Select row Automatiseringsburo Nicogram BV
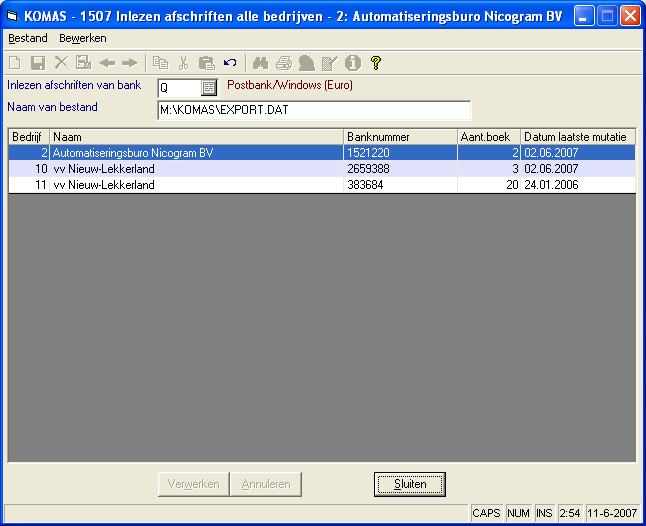The image size is (646, 526). click(322, 153)
